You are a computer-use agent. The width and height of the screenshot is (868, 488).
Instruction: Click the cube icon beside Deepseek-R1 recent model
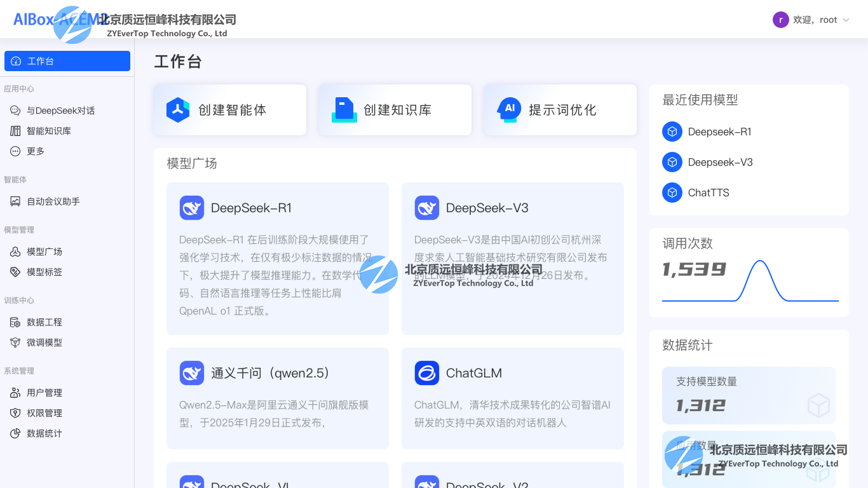672,132
